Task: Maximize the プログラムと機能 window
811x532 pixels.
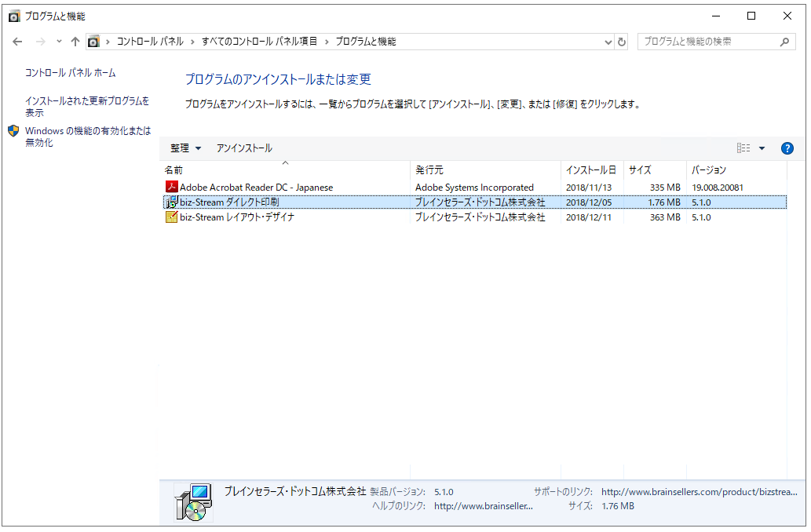Action: tap(751, 16)
